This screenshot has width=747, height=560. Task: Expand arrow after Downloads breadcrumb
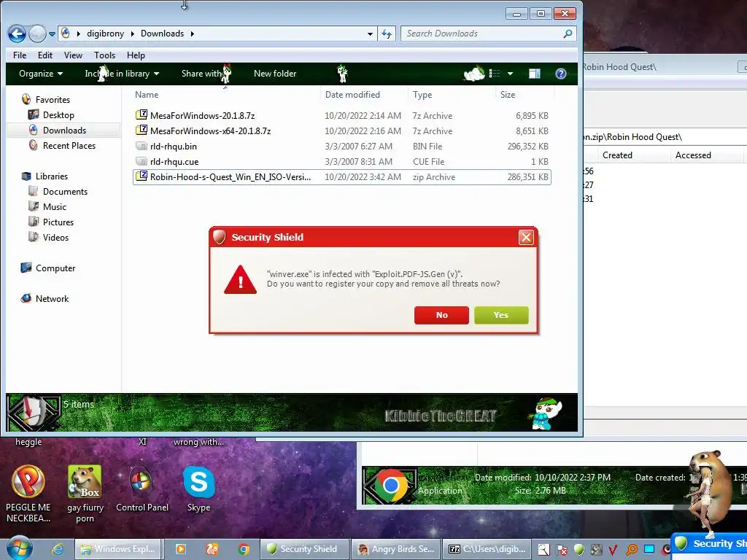[193, 34]
